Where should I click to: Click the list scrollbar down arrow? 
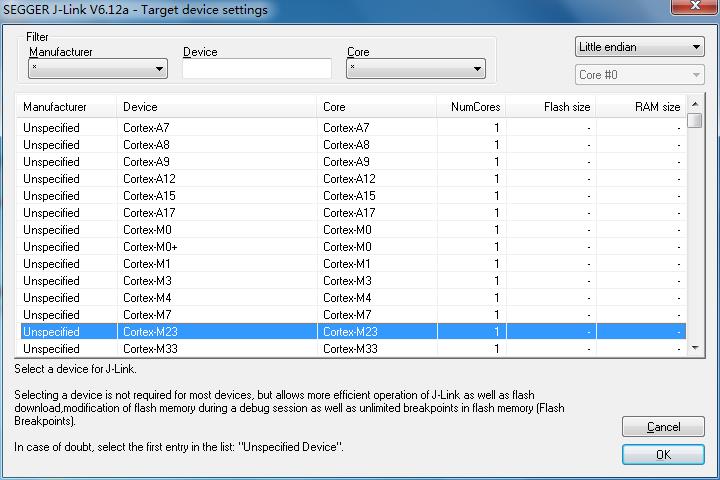pyautogui.click(x=695, y=348)
